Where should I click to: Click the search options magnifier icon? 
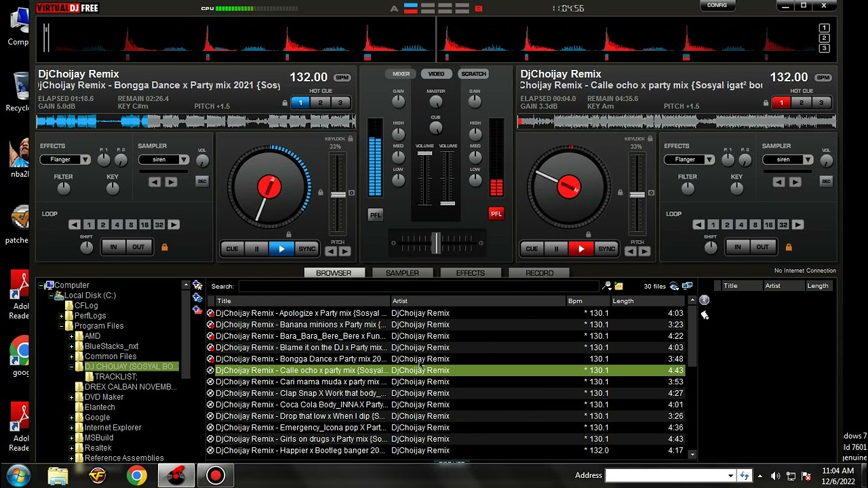click(x=607, y=286)
